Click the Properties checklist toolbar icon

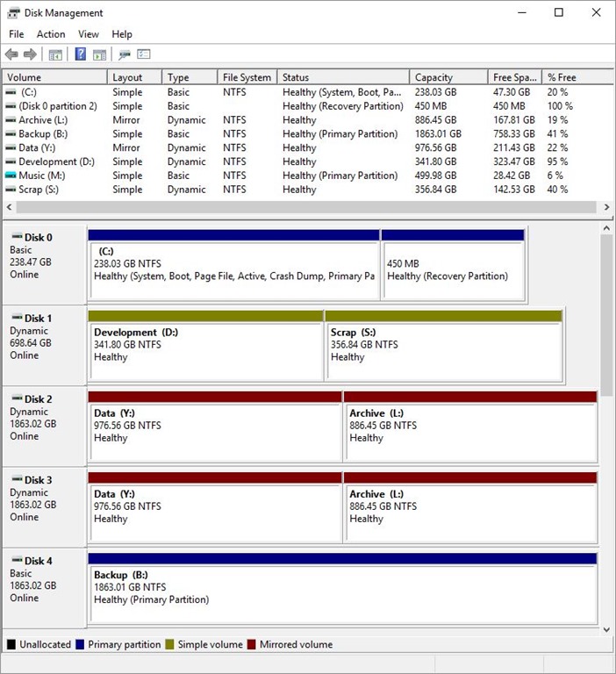pos(144,54)
